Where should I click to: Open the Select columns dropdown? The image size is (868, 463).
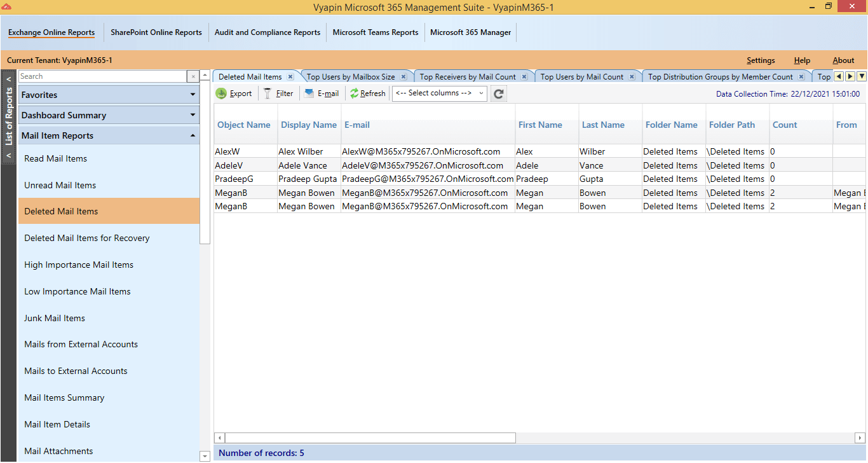(x=440, y=93)
